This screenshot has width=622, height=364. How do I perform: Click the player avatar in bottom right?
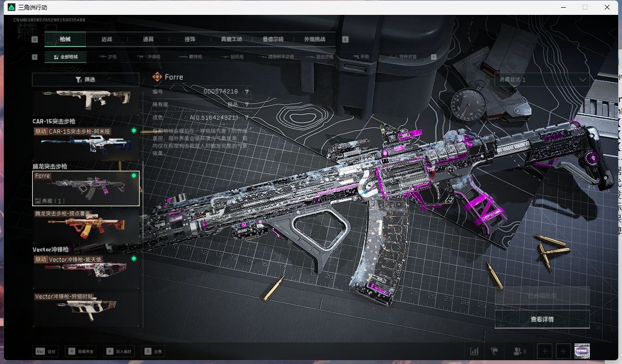tap(582, 352)
